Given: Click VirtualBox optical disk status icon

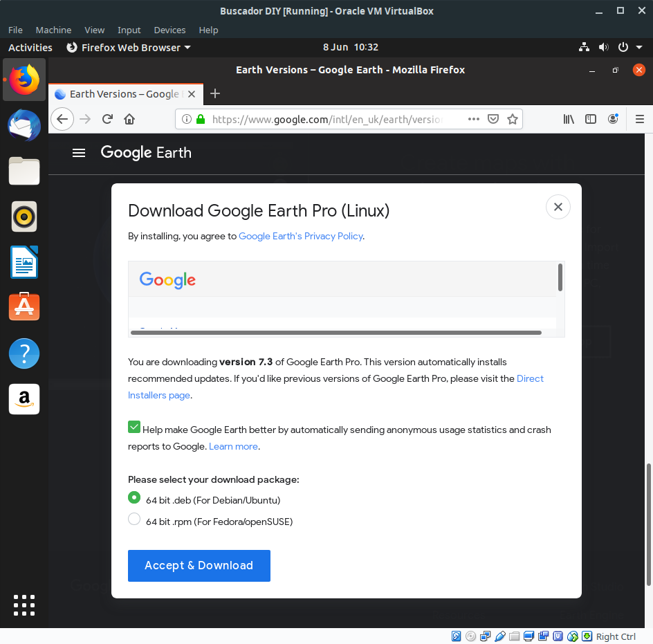Looking at the screenshot, I should [x=470, y=636].
